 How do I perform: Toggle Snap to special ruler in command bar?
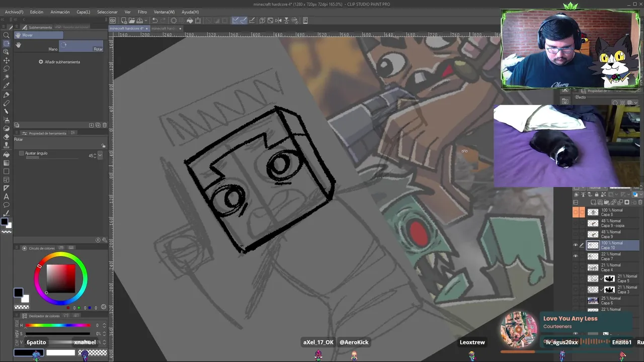[244, 21]
